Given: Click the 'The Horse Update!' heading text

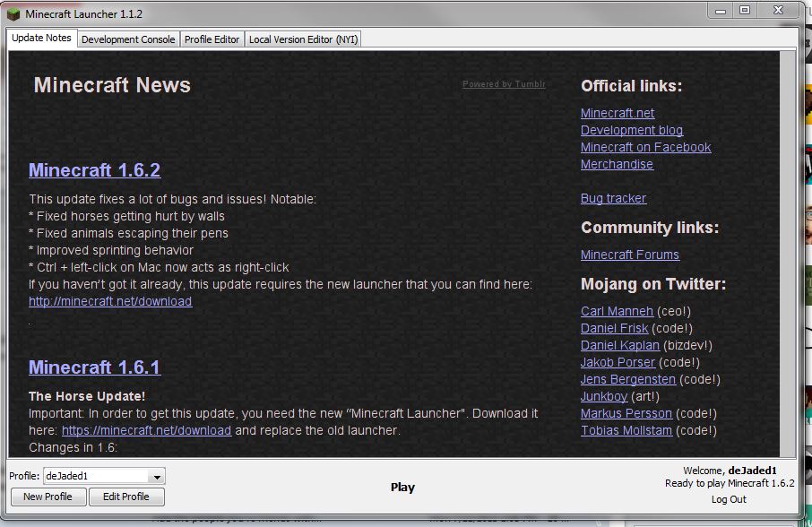Looking at the screenshot, I should click(87, 396).
